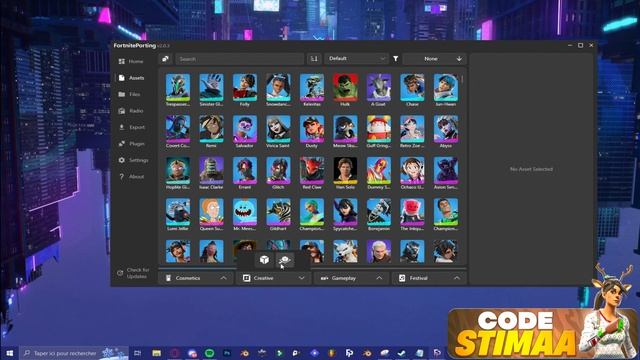
Task: Click the sort icon left of Default
Action: tap(314, 59)
